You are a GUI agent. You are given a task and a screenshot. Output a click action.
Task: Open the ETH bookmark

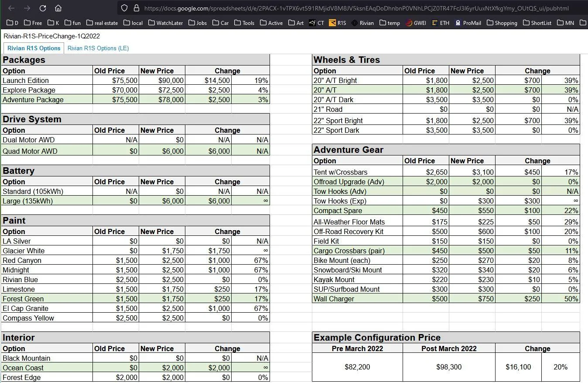[x=441, y=23]
